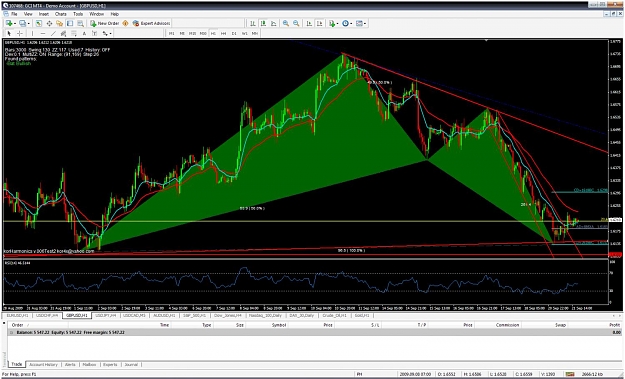Viewport: 625px width, 379px height.
Task: Select the crosshair tool
Action: click(x=20, y=33)
